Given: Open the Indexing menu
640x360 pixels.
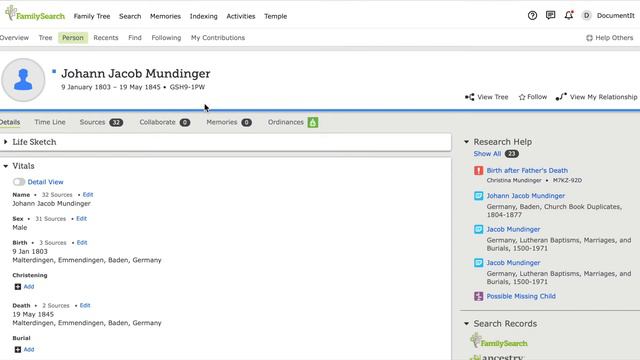Looking at the screenshot, I should point(203,16).
